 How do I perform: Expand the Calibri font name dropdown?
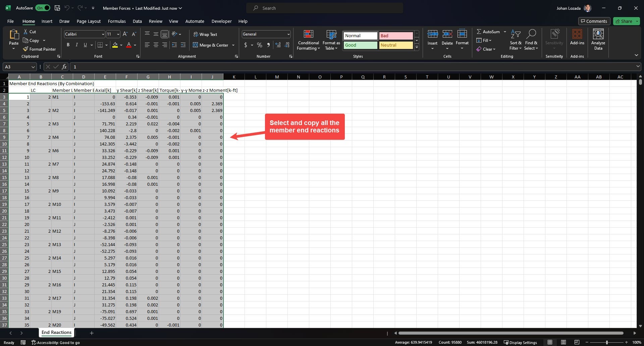103,34
